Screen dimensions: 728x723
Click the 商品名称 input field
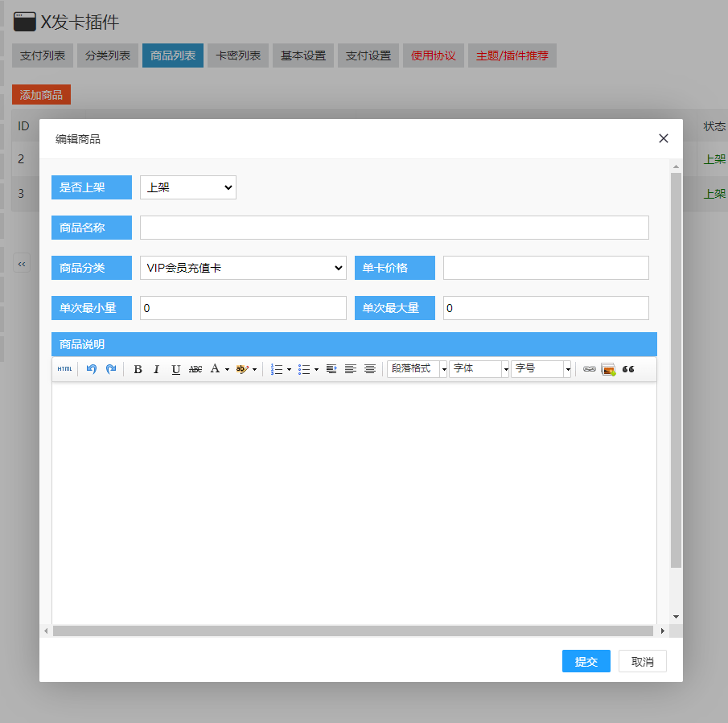(x=394, y=228)
